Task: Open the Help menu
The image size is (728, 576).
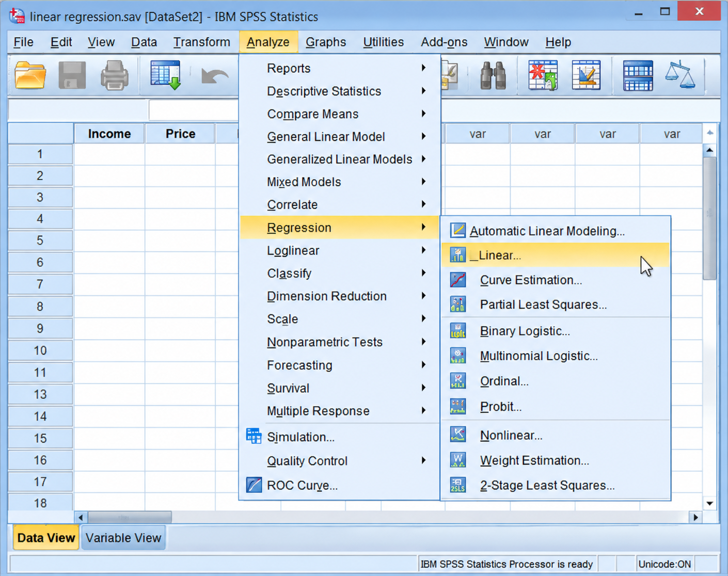Action: coord(558,42)
